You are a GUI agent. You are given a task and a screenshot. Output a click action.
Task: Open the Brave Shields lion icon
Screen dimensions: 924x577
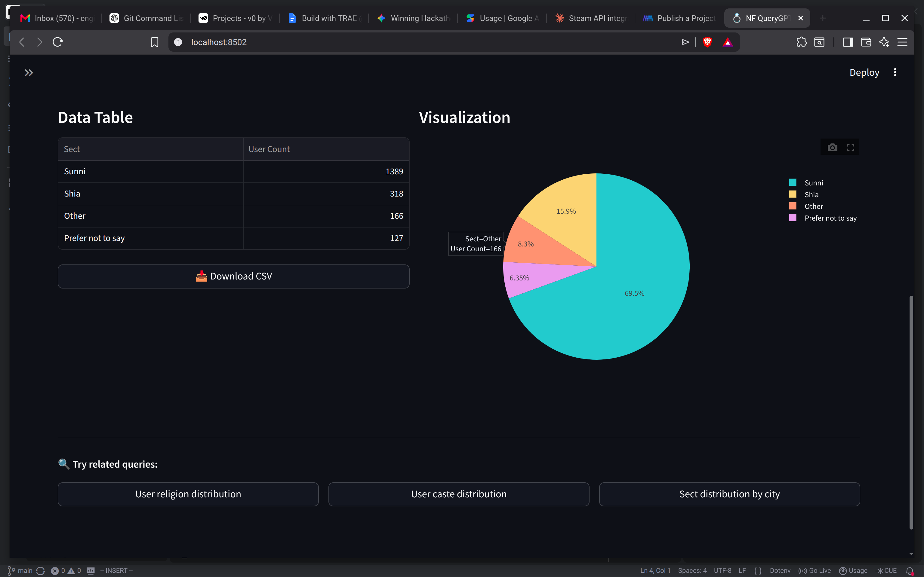(707, 42)
